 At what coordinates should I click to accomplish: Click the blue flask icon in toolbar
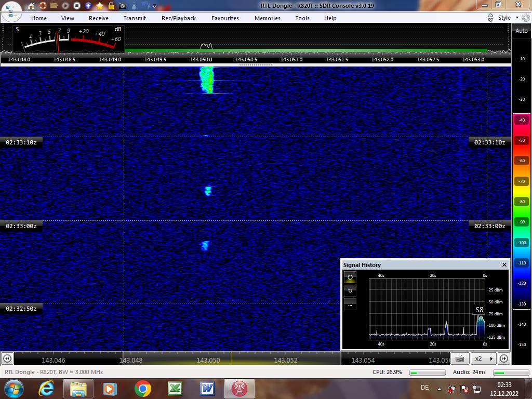[134, 6]
